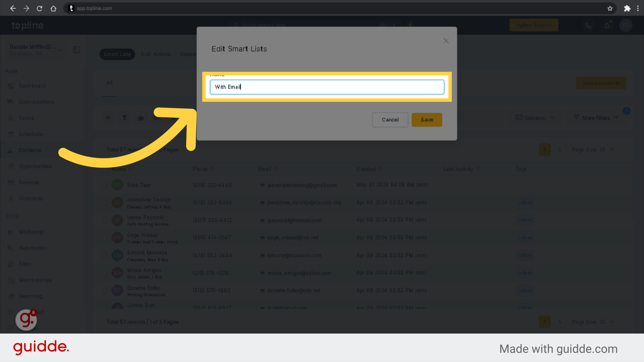Go to next page, bottom pagination arrow
The width and height of the screenshot is (644, 362).
tap(559, 322)
